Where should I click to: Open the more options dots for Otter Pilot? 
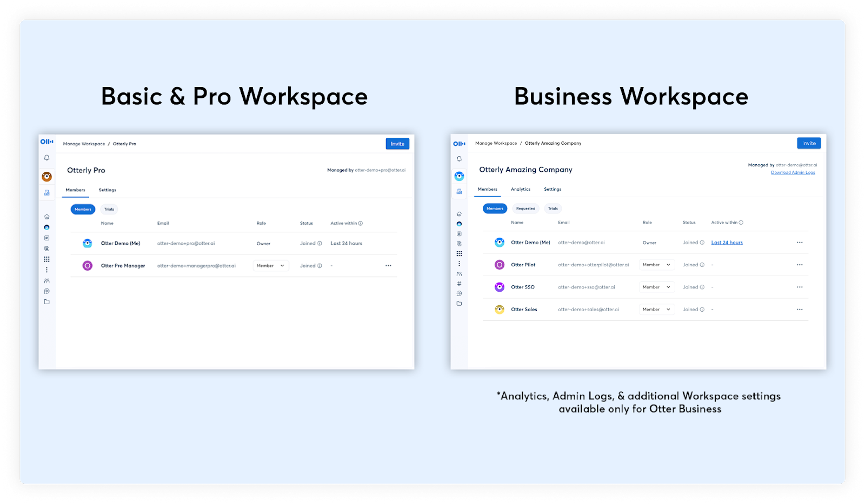pos(800,265)
